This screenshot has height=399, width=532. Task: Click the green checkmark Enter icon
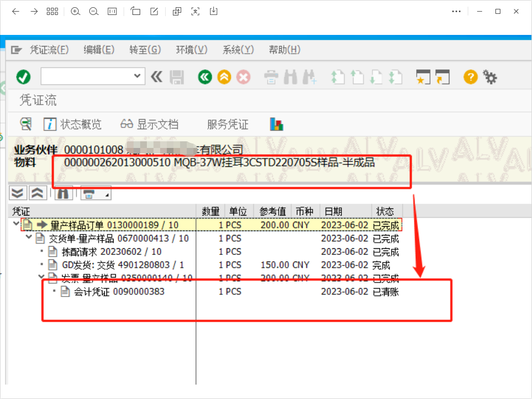point(23,77)
